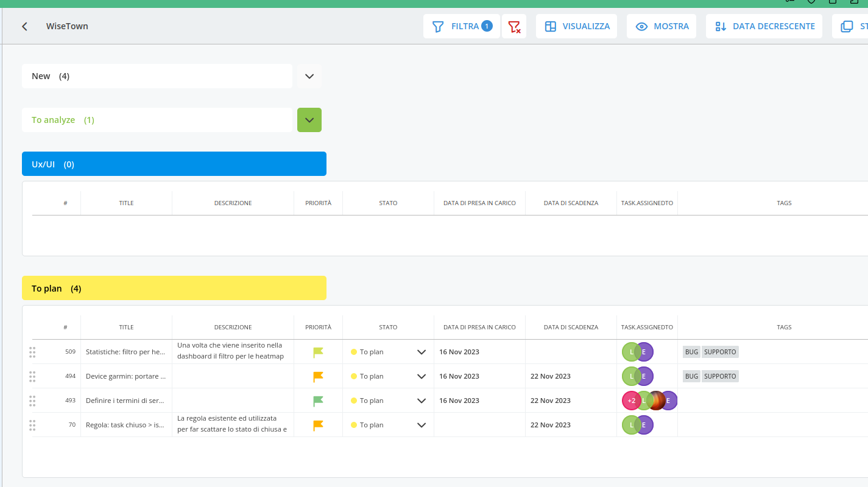The width and height of the screenshot is (868, 487).
Task: Expand the To analyze group with green chevron
Action: click(x=309, y=120)
